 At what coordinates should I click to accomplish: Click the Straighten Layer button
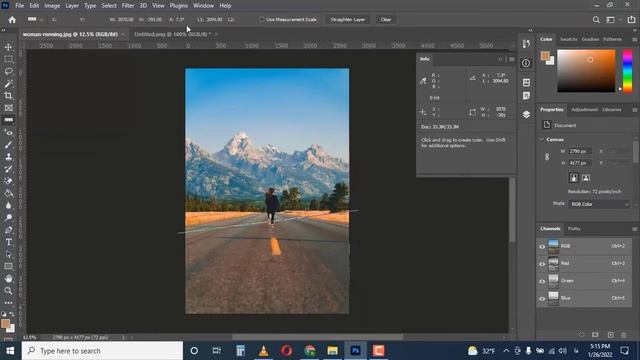coord(348,20)
